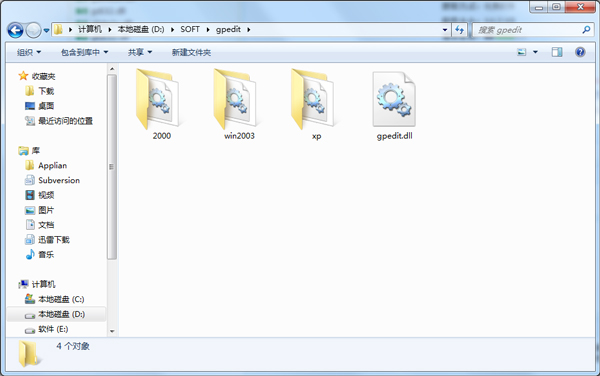
Task: Open the 文档 library
Action: tap(46, 225)
